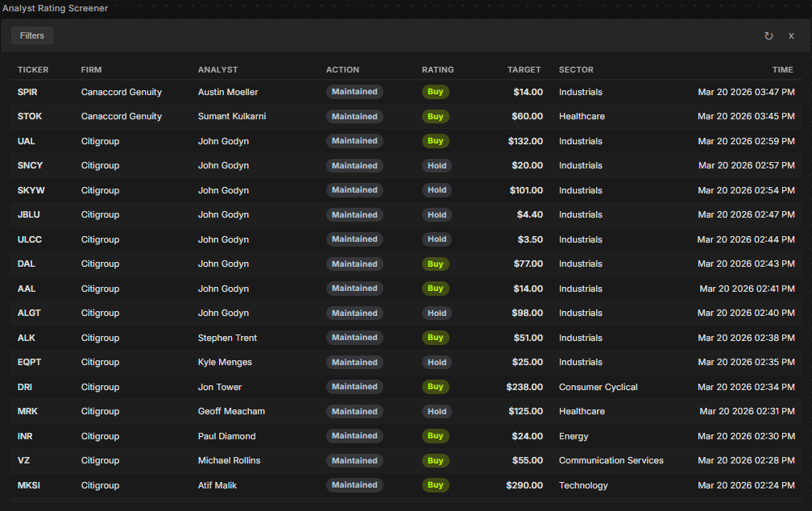Sort table by the Ticker column header
This screenshot has width=812, height=511.
coord(33,70)
